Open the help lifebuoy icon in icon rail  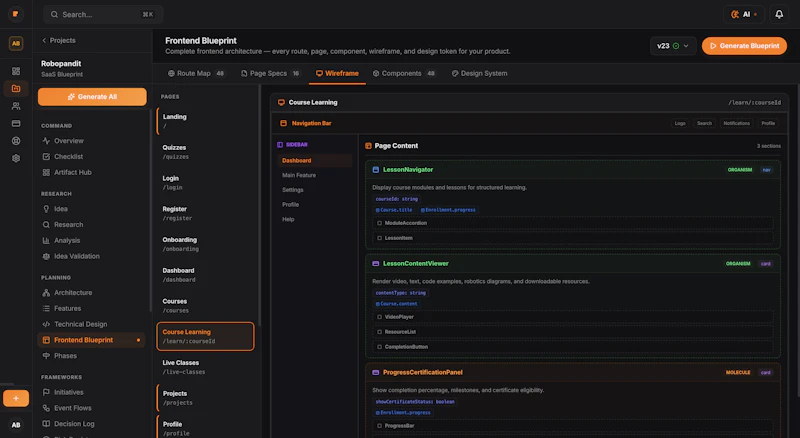(16, 141)
